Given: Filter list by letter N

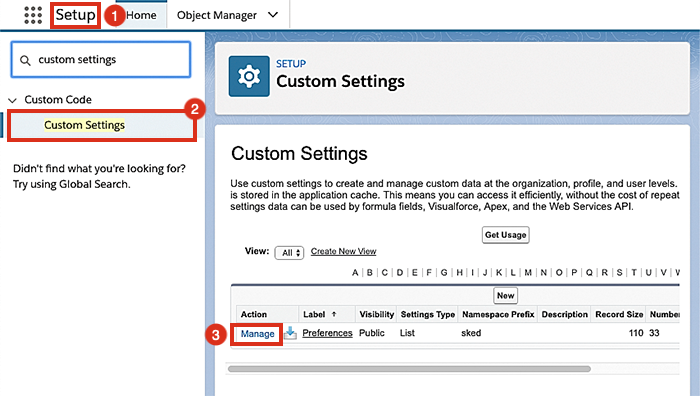Looking at the screenshot, I should 544,272.
